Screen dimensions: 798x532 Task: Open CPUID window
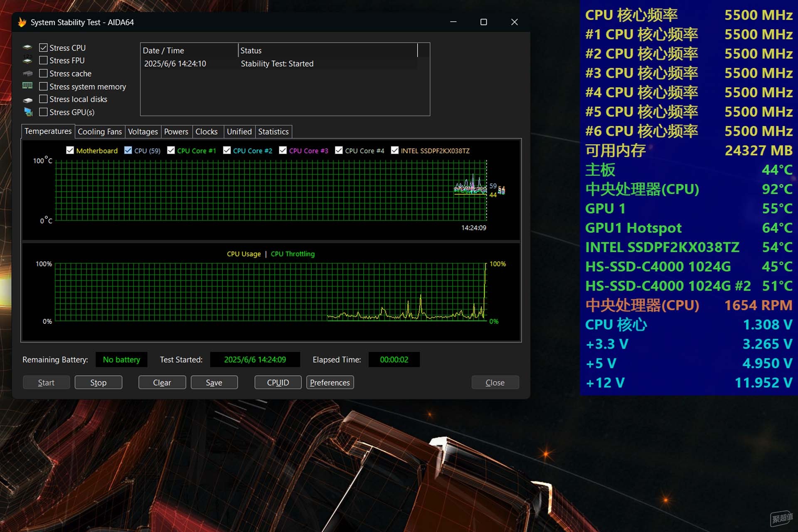tap(278, 382)
